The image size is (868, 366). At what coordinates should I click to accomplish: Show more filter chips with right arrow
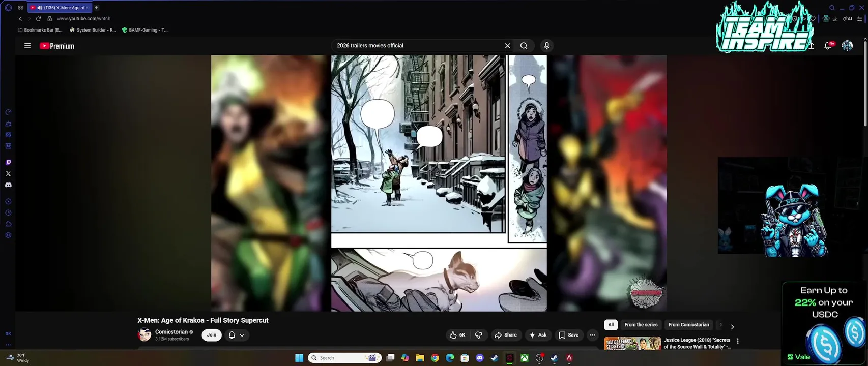point(732,327)
